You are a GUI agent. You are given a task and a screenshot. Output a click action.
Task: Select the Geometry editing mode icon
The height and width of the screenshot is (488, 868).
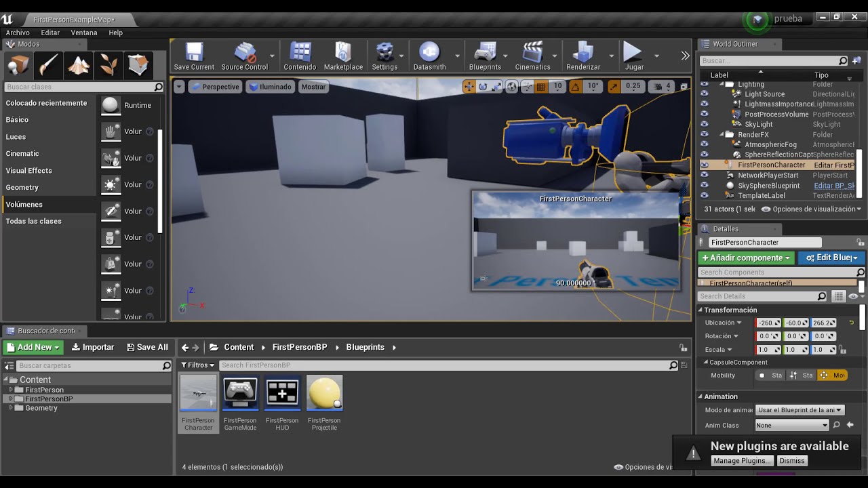click(x=138, y=66)
